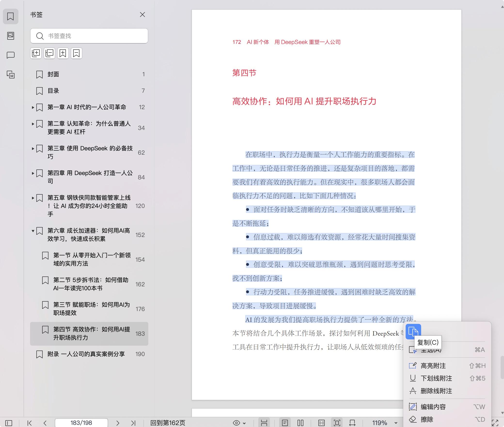Image resolution: width=504 pixels, height=427 pixels.
Task: Toggle the left sidebar visibility
Action: [x=9, y=423]
